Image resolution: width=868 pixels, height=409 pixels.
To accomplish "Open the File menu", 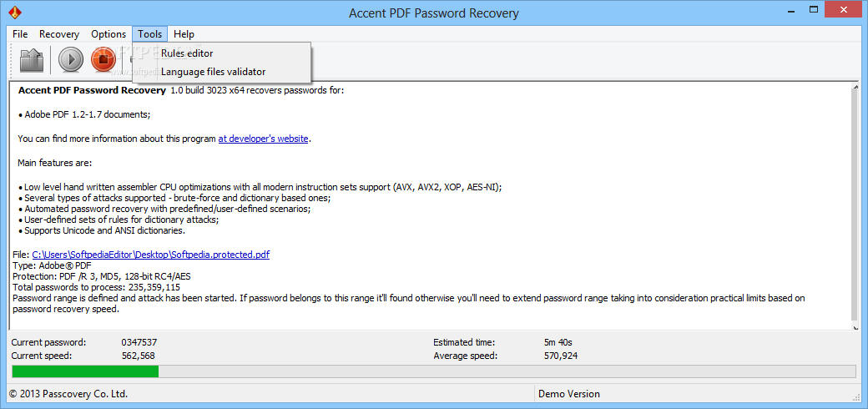I will coord(20,34).
